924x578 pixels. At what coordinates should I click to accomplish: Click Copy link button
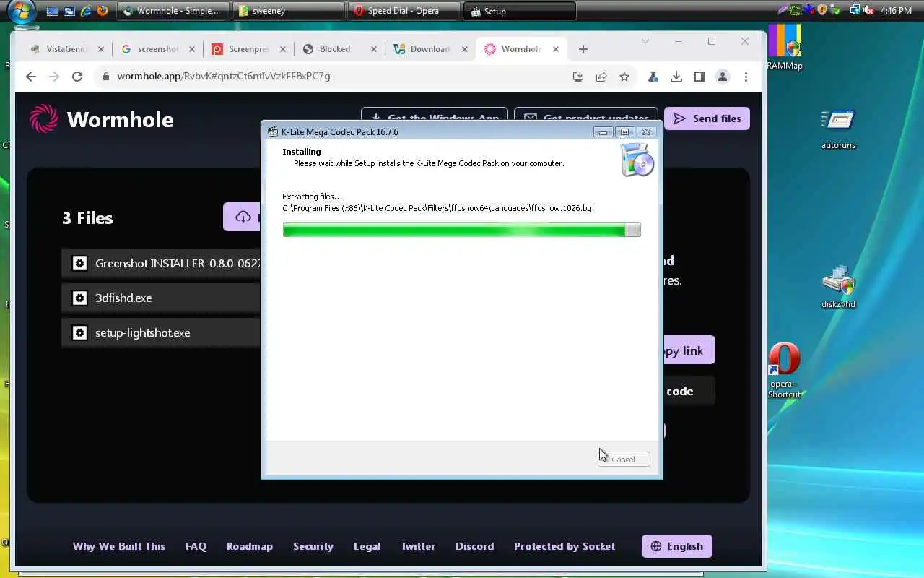tap(689, 350)
